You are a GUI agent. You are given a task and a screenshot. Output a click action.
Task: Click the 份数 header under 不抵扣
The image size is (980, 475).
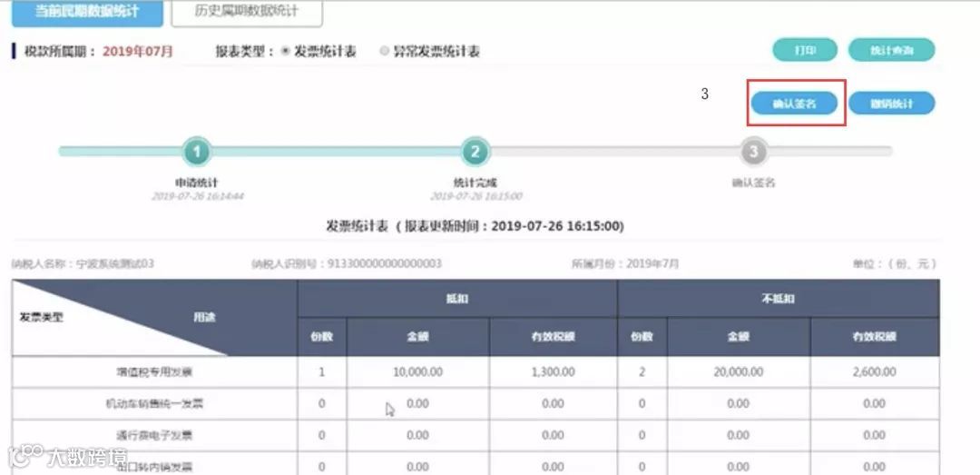pos(642,337)
